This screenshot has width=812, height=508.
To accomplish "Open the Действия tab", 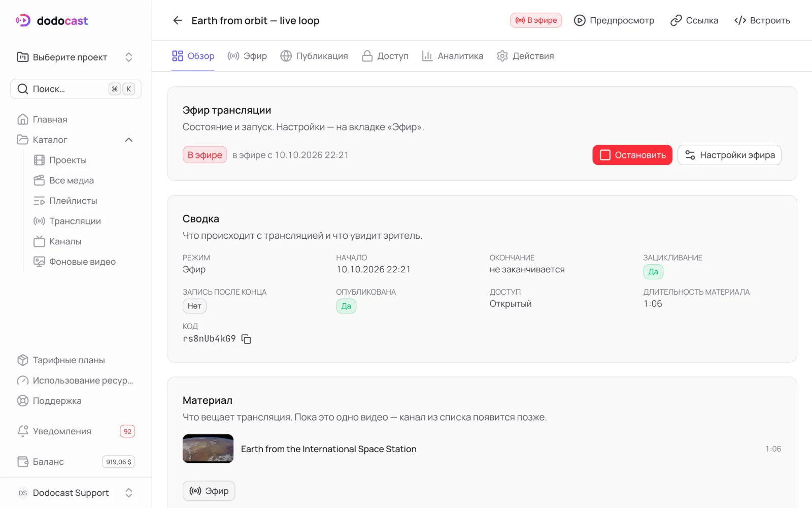I will click(525, 56).
